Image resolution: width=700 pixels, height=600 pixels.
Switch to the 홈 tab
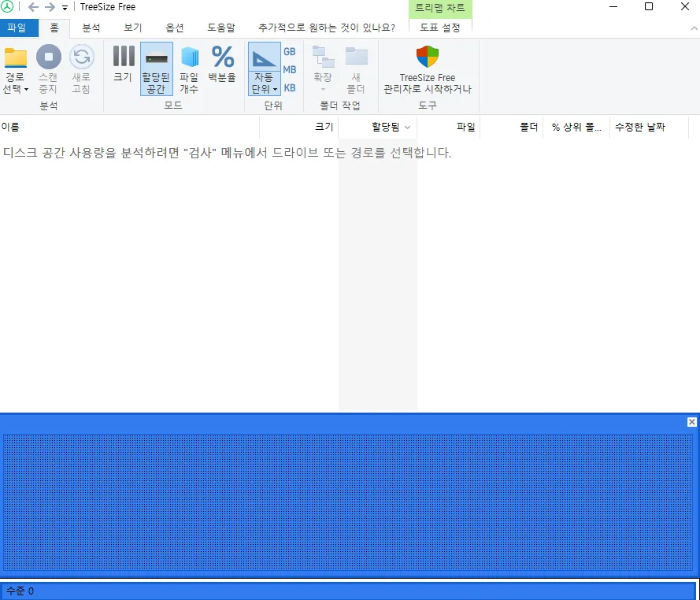(54, 28)
